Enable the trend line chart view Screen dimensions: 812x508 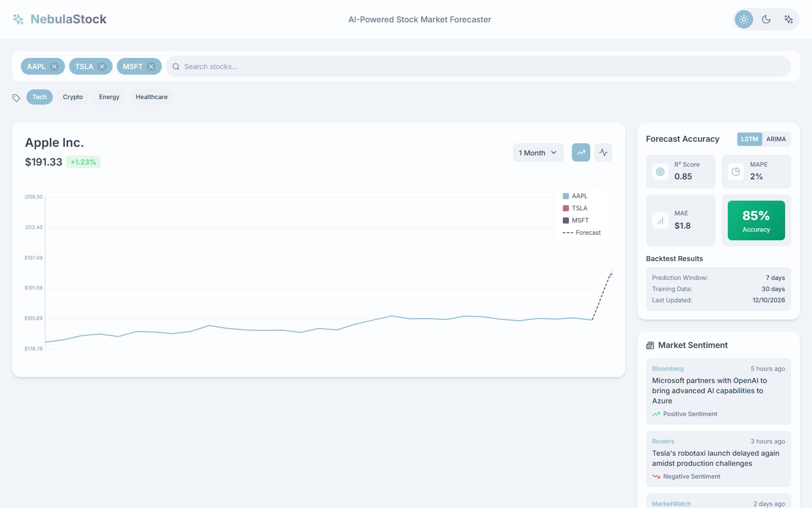tap(581, 152)
